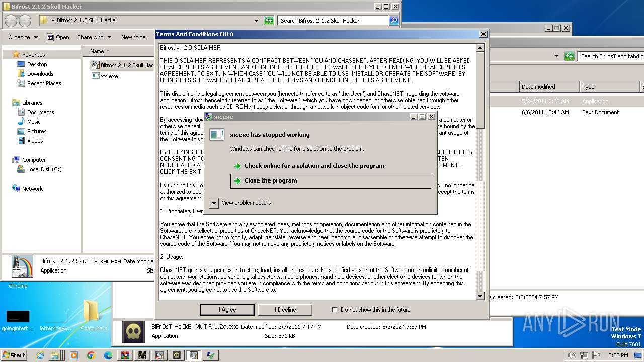This screenshot has width=644, height=362.
Task: Select the Music library
Action: 34,122
